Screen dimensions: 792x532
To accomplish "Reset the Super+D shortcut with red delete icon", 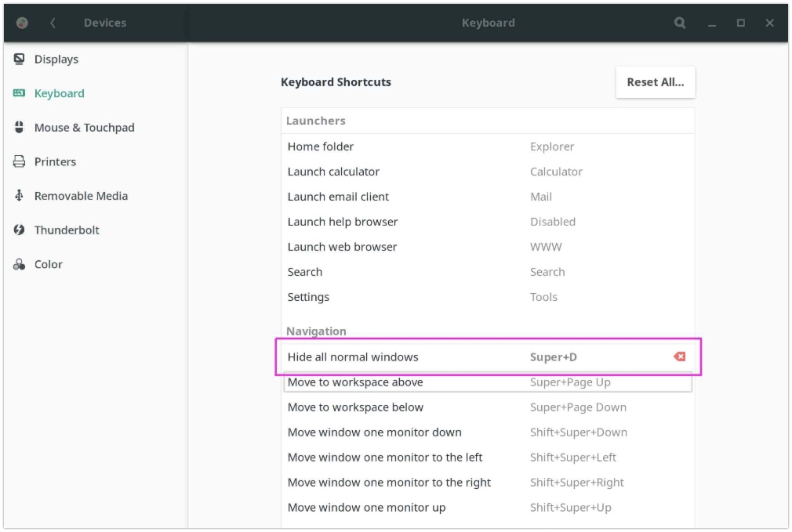I will (x=679, y=357).
